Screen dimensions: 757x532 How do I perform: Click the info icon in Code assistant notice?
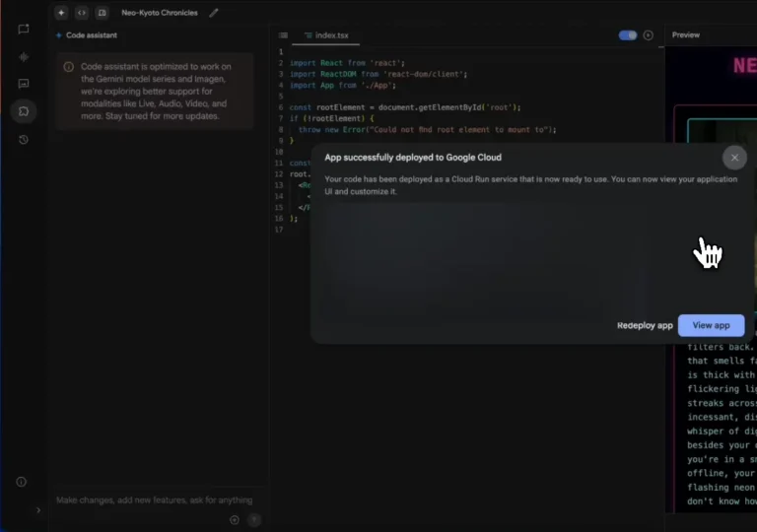coord(69,67)
